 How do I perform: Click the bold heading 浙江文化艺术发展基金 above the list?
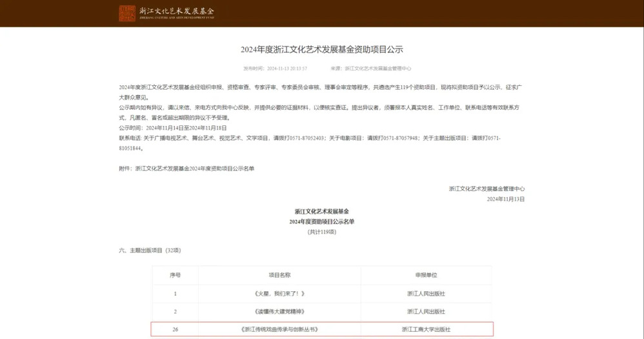pos(321,212)
